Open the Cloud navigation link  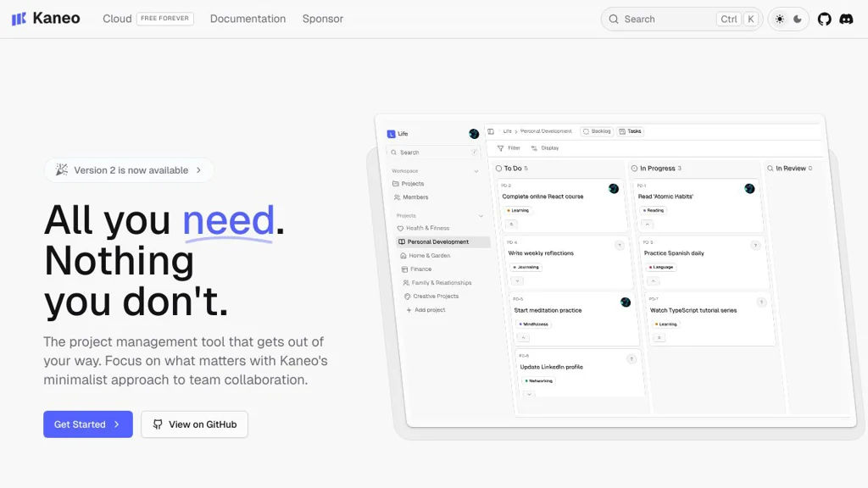[x=117, y=19]
